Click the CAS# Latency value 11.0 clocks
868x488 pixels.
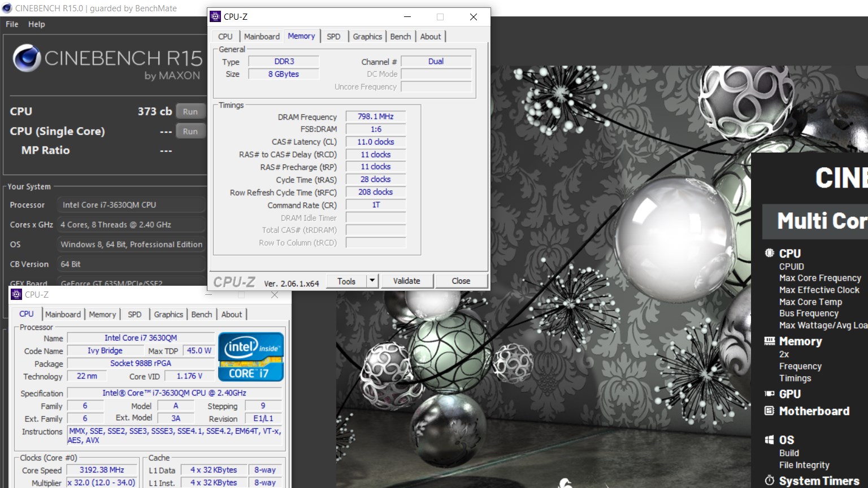tap(376, 142)
